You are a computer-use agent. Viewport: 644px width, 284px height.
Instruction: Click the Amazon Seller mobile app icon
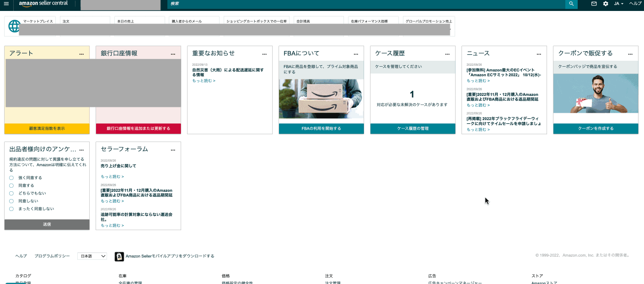tap(119, 256)
